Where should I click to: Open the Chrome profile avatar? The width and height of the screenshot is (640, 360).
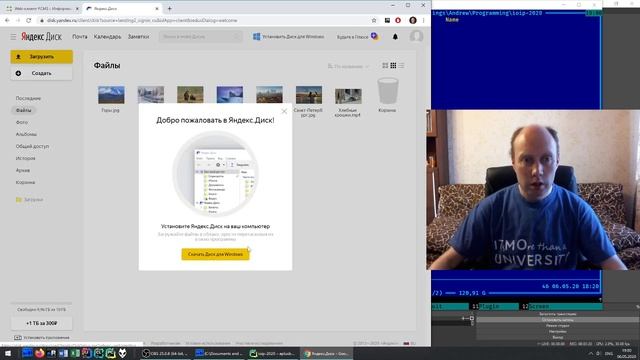coord(413,20)
